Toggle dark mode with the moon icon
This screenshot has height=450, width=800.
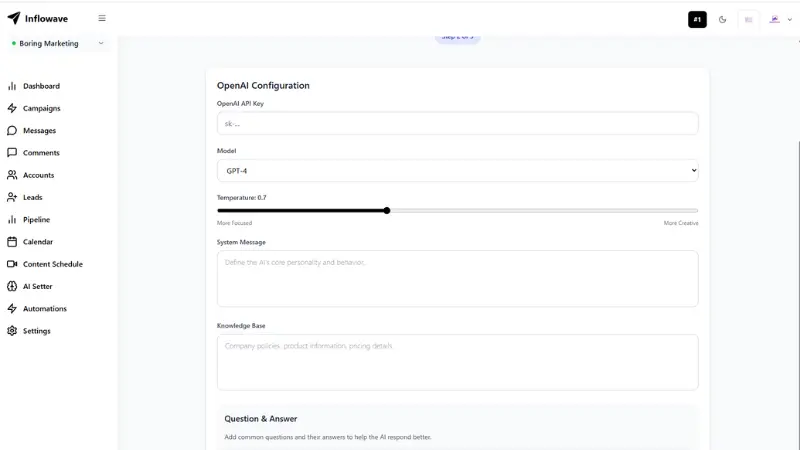[722, 19]
